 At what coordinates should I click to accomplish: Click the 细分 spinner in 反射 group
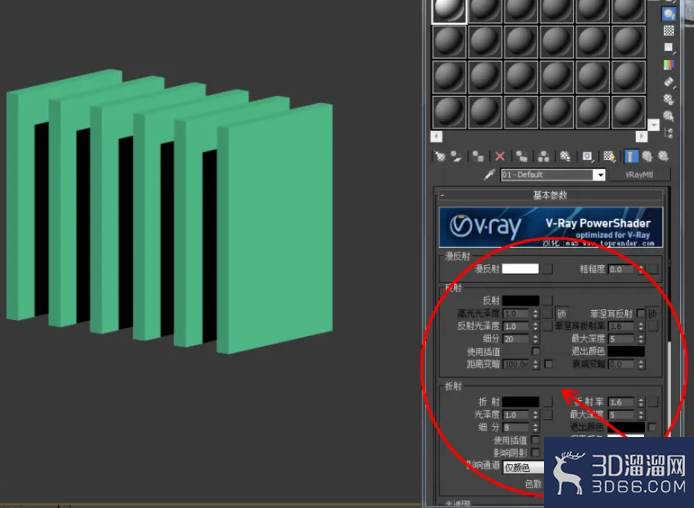pos(536,339)
